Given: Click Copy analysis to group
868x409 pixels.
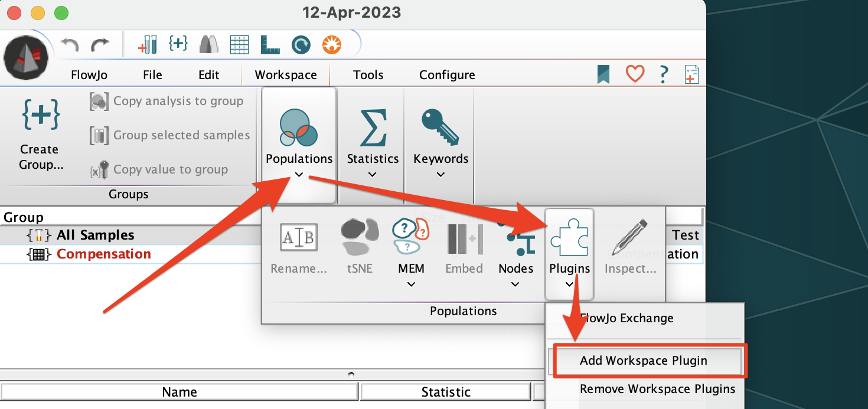Looking at the screenshot, I should (167, 101).
